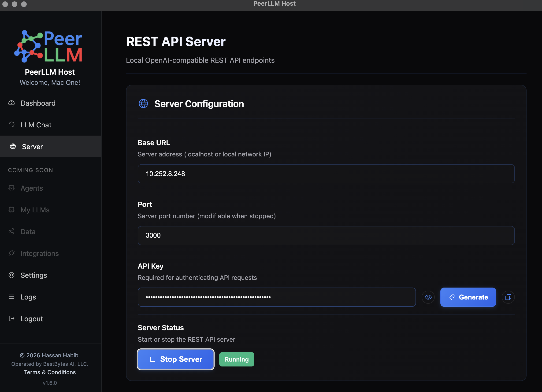Open Settings from the sidebar

51,275
